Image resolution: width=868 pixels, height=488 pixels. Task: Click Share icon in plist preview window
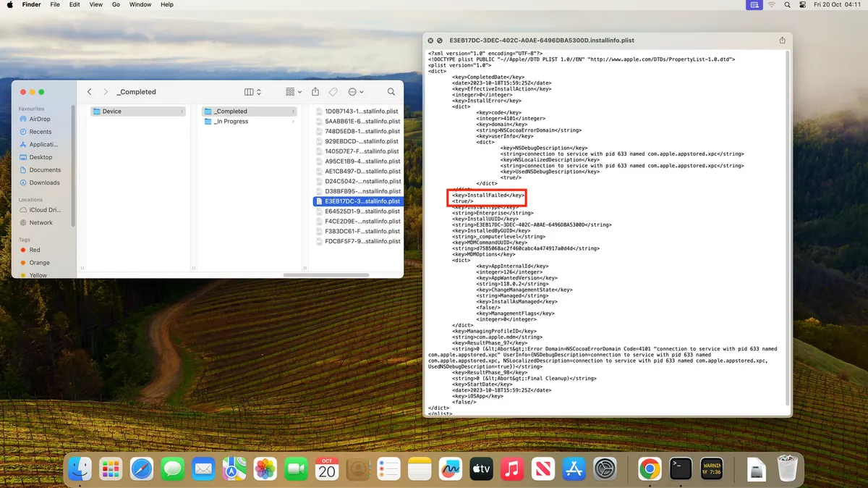tap(782, 41)
